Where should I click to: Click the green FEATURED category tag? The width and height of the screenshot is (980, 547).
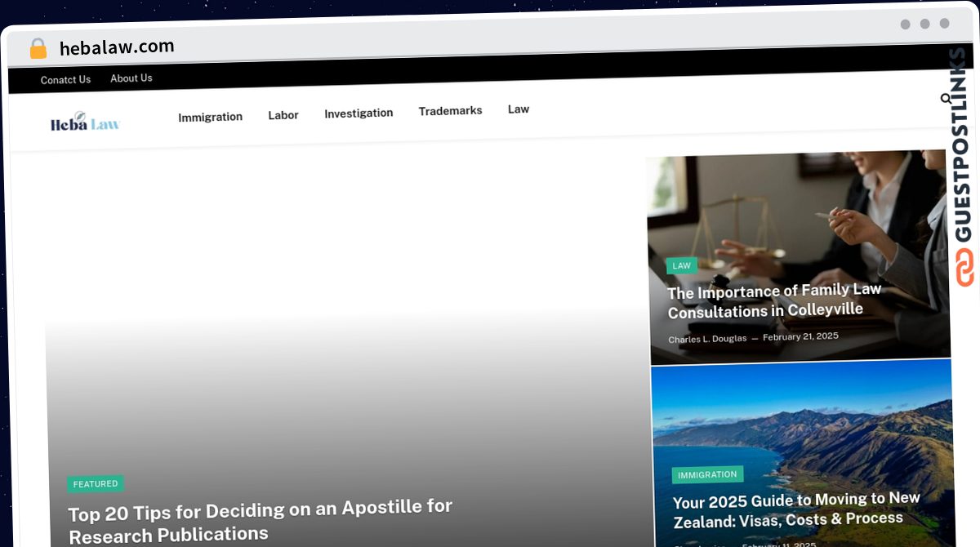pyautogui.click(x=96, y=484)
